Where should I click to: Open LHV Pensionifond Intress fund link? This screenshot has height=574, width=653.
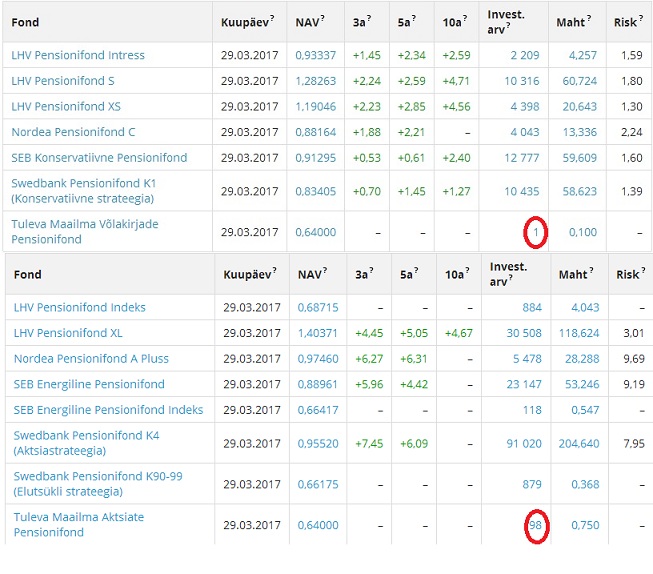(78, 55)
